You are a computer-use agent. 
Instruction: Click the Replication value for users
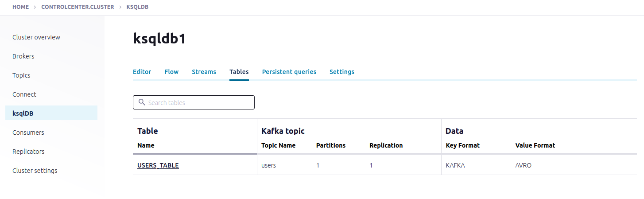[x=371, y=165]
